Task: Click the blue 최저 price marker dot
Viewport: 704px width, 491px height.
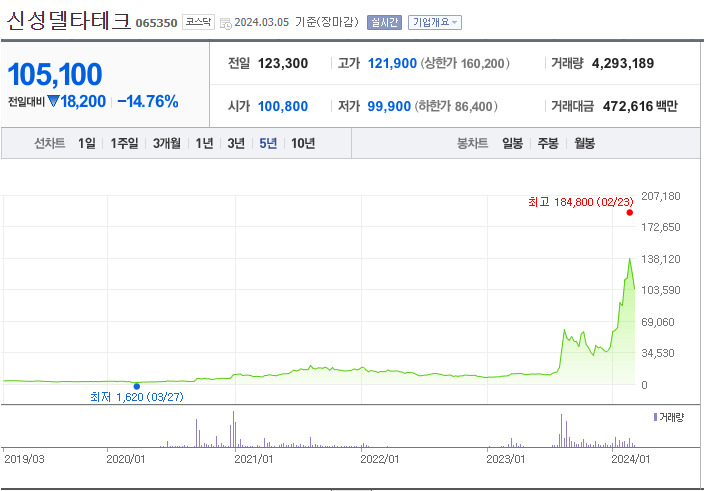Action: tap(136, 386)
